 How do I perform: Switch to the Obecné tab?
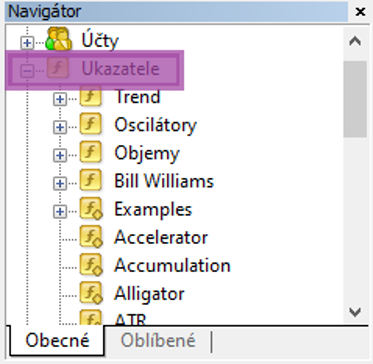point(57,341)
